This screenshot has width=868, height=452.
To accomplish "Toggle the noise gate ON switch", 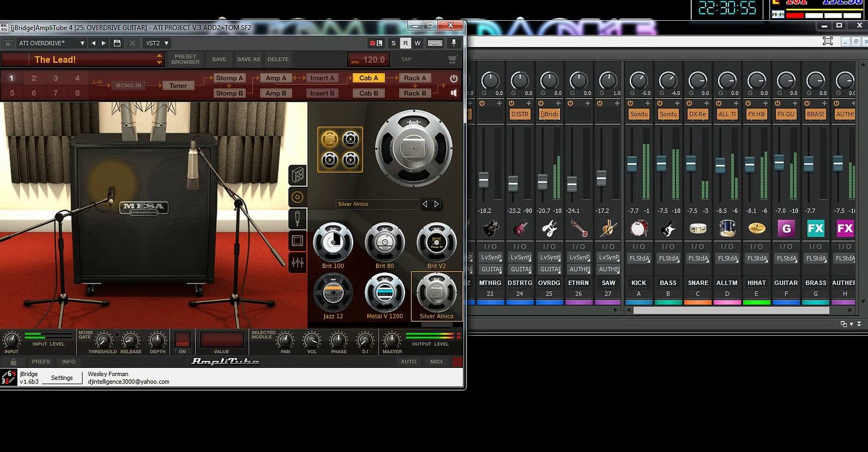I will [183, 340].
